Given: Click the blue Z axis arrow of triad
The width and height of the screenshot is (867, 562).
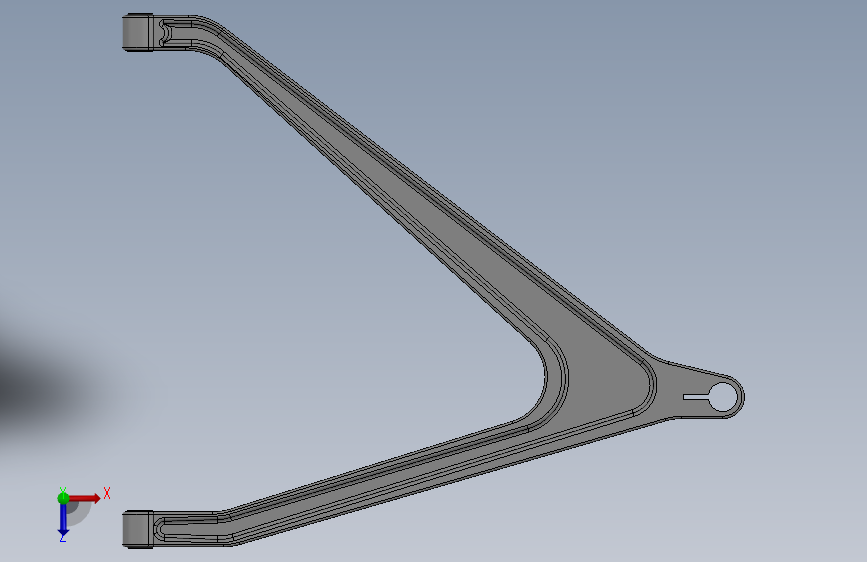Looking at the screenshot, I should point(63,519).
